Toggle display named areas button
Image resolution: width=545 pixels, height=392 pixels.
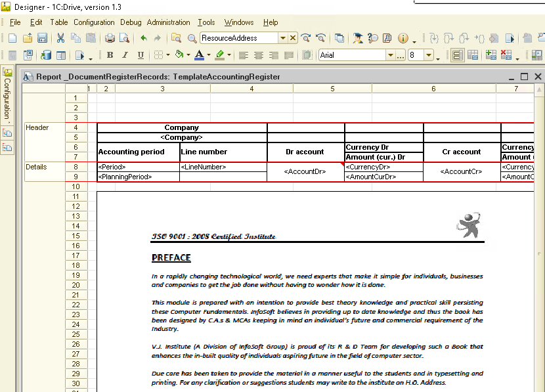click(x=458, y=55)
